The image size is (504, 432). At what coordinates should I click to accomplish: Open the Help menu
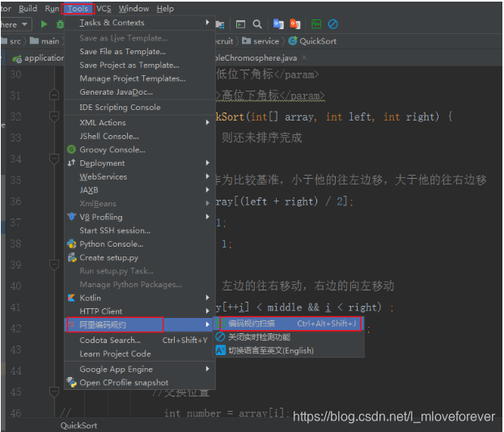[165, 9]
